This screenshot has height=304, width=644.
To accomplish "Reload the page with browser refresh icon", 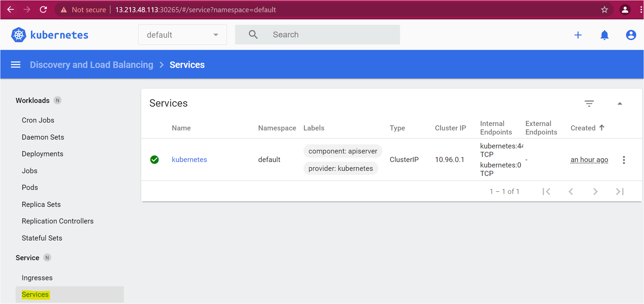I will pyautogui.click(x=43, y=10).
